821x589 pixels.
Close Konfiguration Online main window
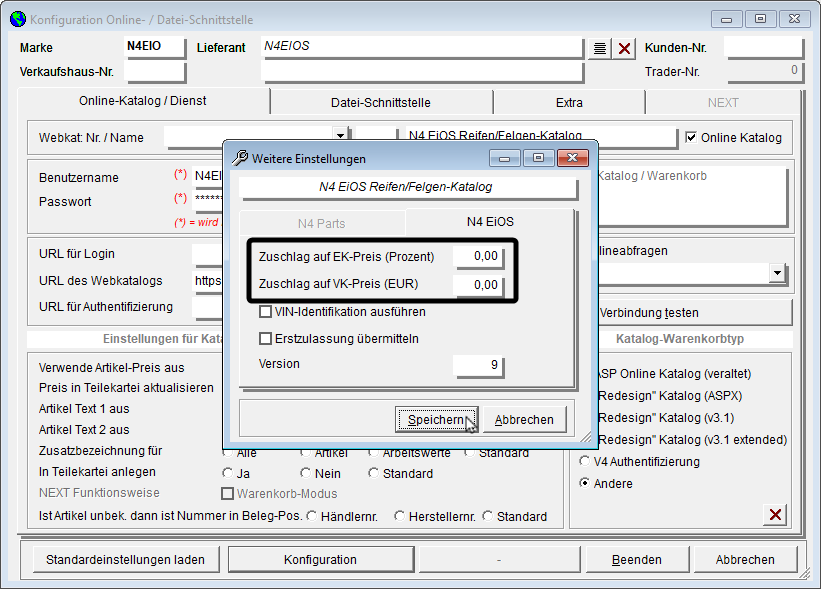[x=794, y=19]
